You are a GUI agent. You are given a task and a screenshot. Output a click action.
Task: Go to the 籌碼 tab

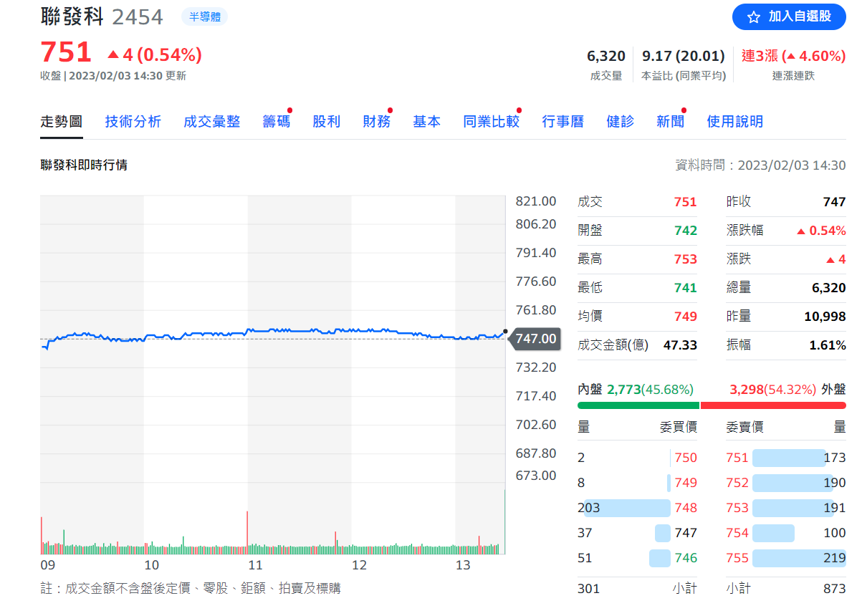coord(277,122)
